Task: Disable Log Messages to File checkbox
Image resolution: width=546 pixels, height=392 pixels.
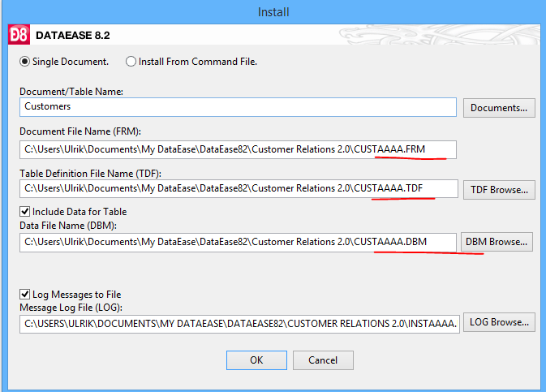Action: [24, 295]
